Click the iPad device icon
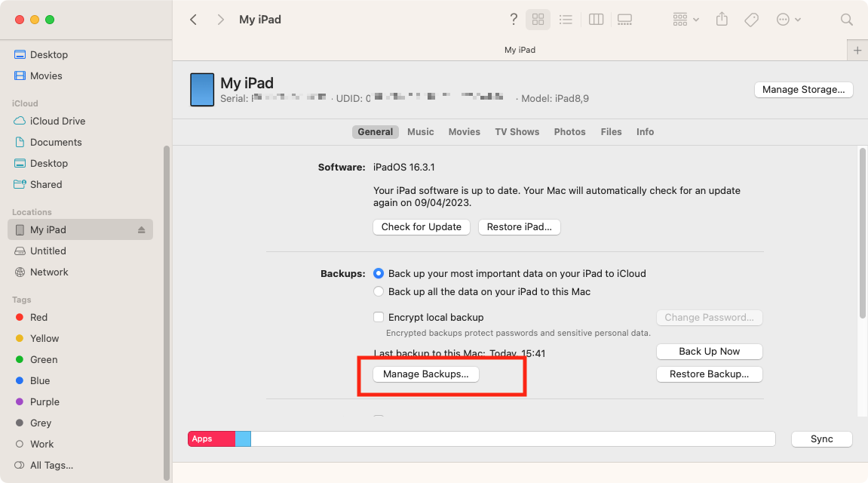868x483 pixels. click(202, 89)
